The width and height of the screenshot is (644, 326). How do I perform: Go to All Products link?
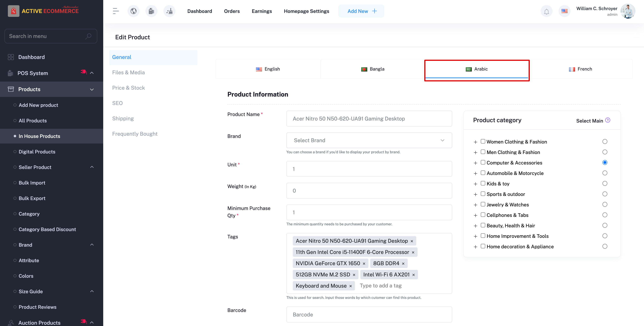tap(33, 121)
